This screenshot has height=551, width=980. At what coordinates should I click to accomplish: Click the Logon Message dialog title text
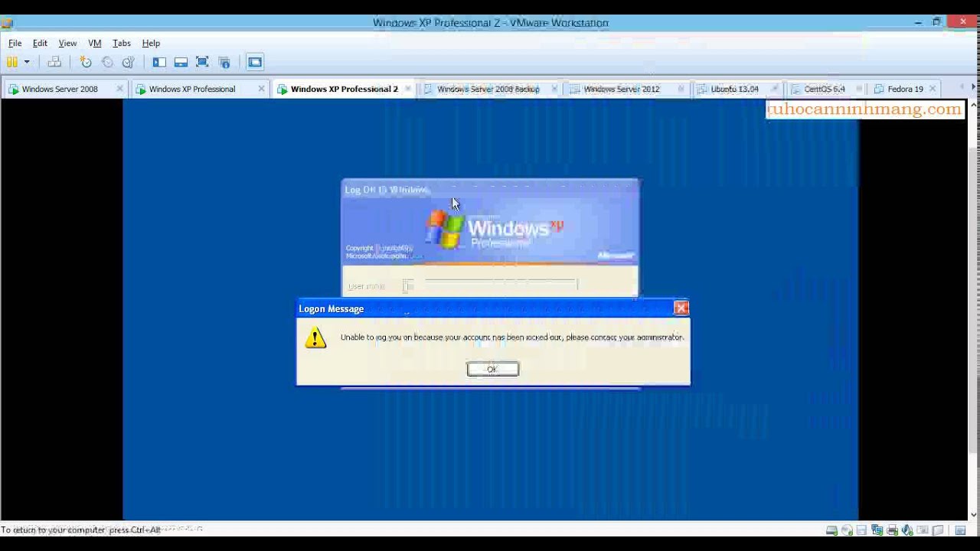(x=332, y=308)
